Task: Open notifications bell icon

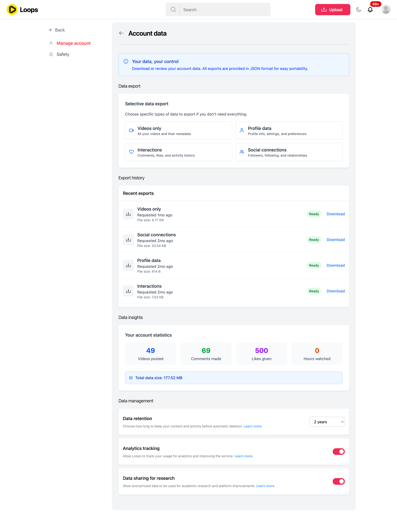Action: 370,10
